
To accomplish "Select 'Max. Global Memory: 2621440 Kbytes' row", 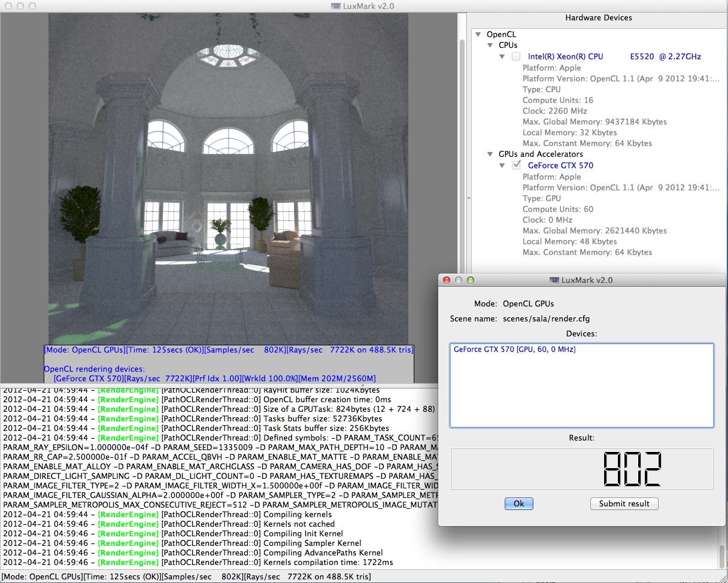I will [x=594, y=230].
